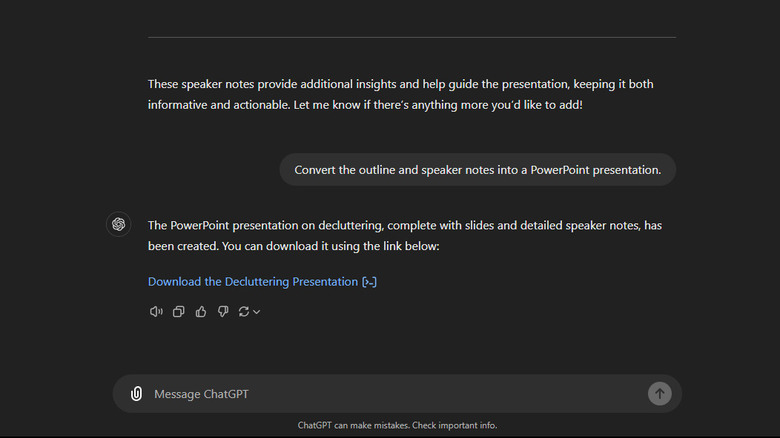Click the Read aloud speaker icon
The image size is (780, 438).
coord(156,312)
